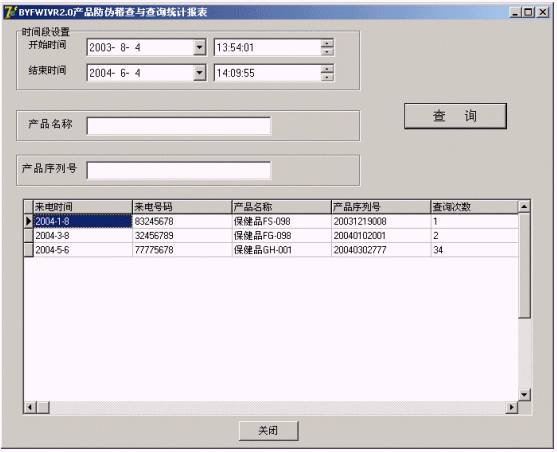Click the 13:54:01 start time field
This screenshot has height=452, width=557.
[267, 47]
